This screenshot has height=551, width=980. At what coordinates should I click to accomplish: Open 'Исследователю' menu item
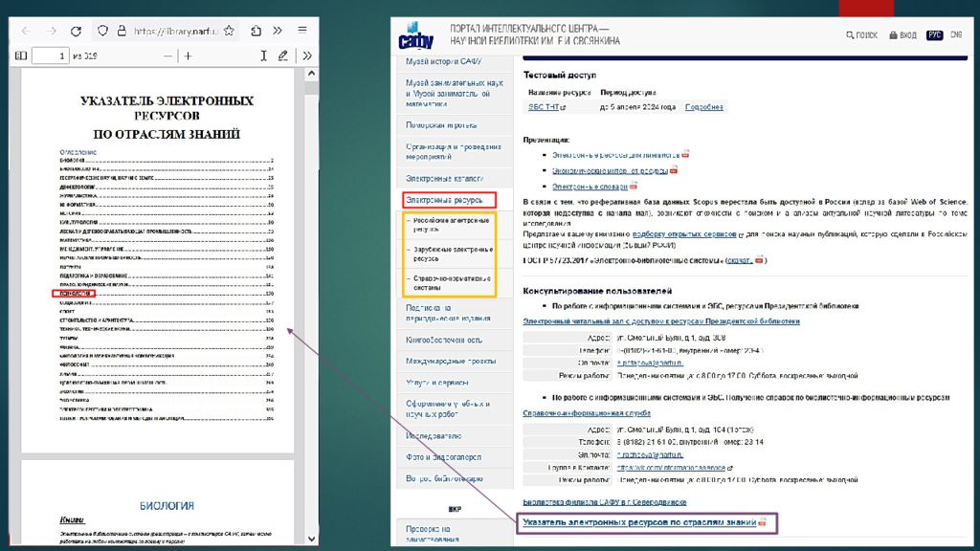(434, 435)
